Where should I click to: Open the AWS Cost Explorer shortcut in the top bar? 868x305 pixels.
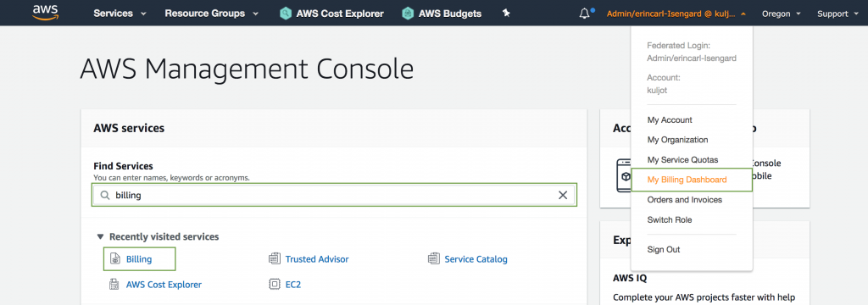[331, 14]
